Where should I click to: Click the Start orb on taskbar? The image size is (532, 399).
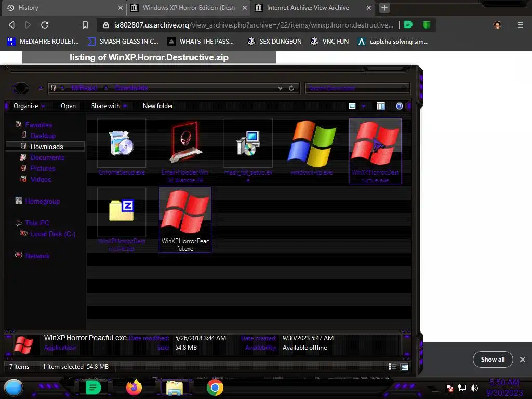(14, 388)
